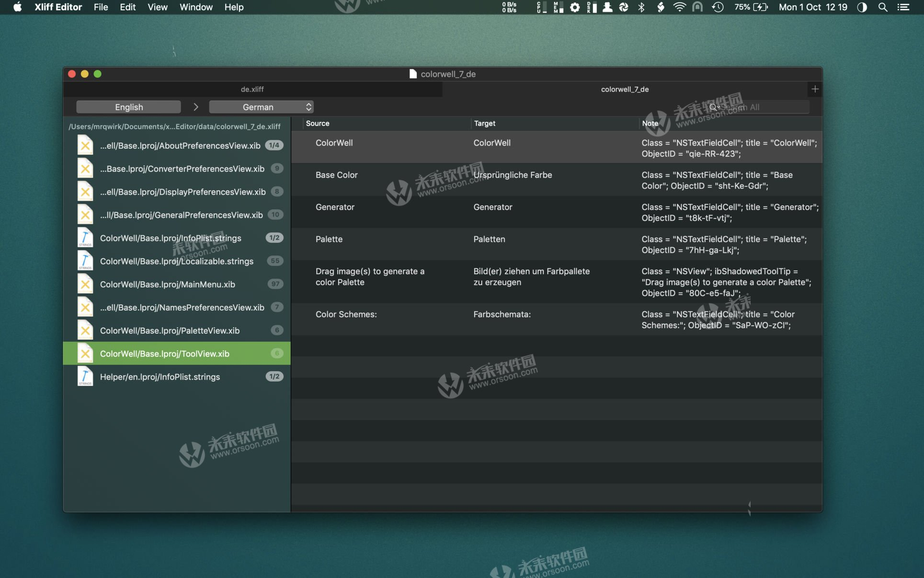Select the Ursprüngliche Farbe translation cell
This screenshot has width=924, height=578.
[513, 175]
